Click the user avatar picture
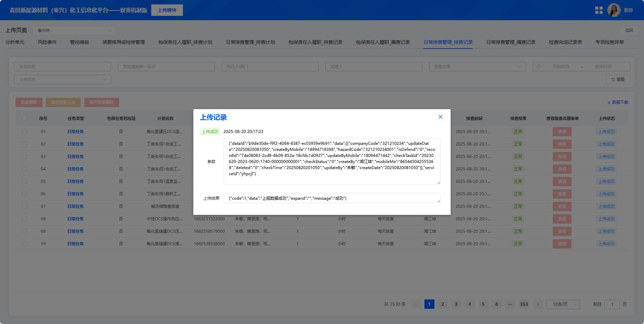Screen dimensions: 644x324 (614, 10)
